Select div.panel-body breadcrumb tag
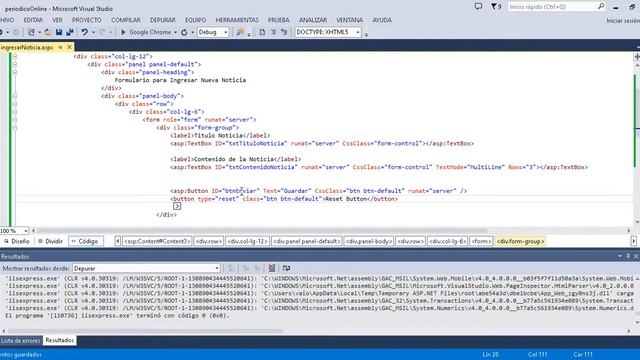Image resolution: width=640 pixels, height=360 pixels. coord(369,241)
